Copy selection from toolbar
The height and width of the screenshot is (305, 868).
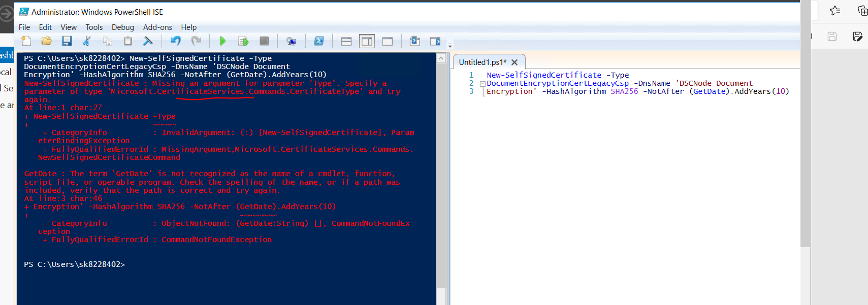click(107, 41)
